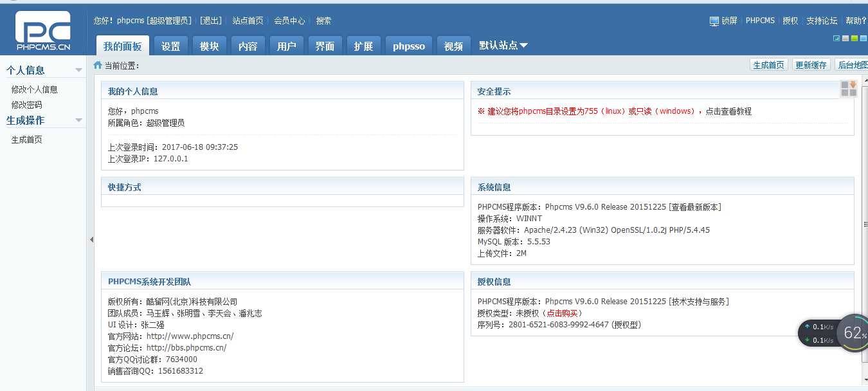Select the green theme swatch
Screen dimensions: 868x391
[854, 39]
